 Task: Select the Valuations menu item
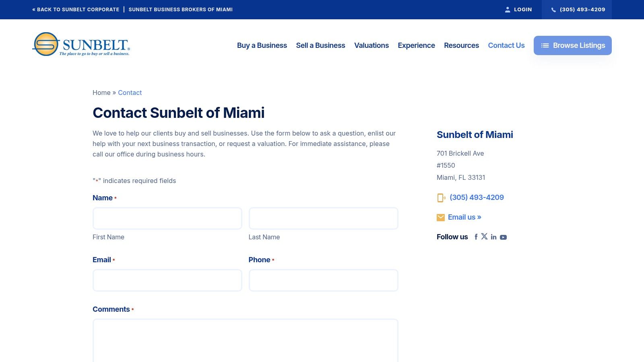pyautogui.click(x=372, y=45)
